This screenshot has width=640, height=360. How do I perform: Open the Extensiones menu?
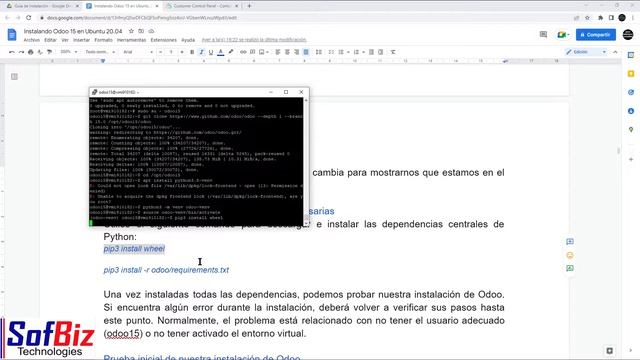coord(163,40)
